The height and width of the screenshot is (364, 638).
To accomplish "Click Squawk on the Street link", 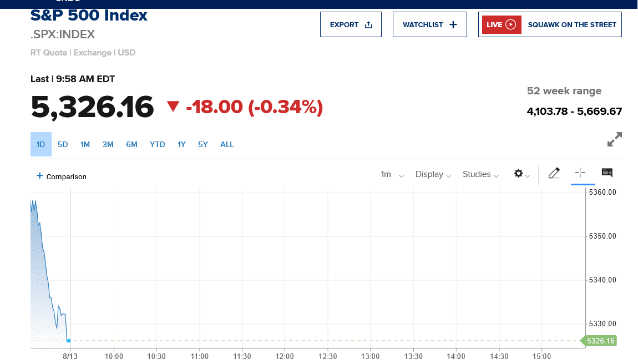I will 572,24.
